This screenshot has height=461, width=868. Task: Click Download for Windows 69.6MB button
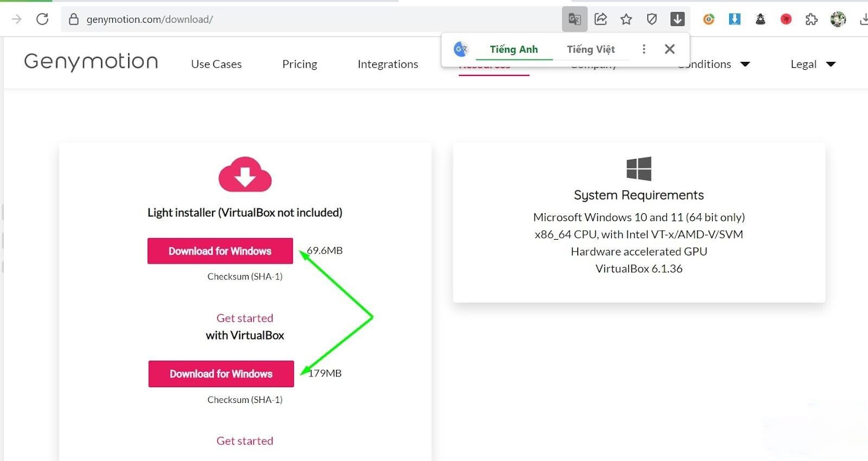pyautogui.click(x=220, y=251)
